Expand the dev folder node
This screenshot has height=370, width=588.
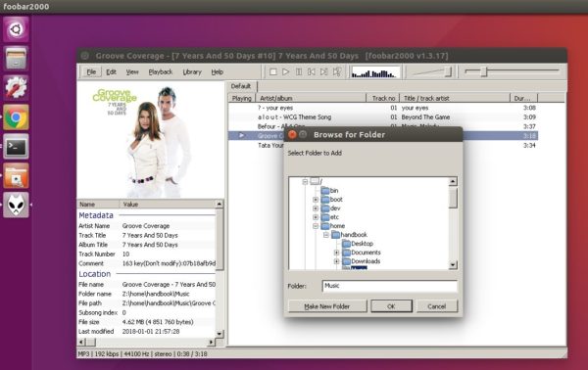click(x=316, y=208)
